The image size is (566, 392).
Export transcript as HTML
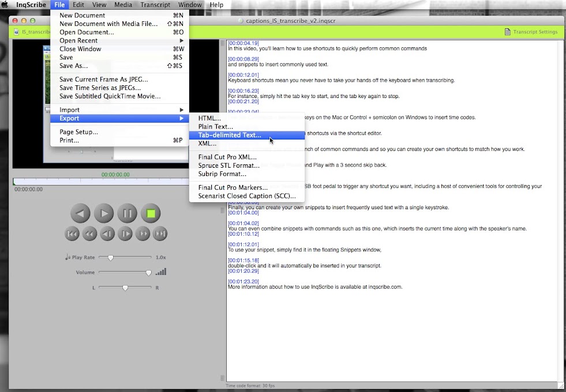247,118
